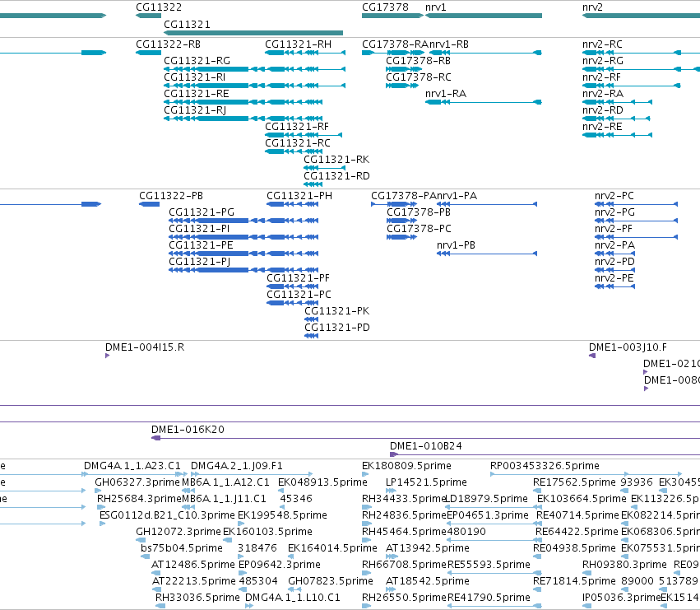Click EST GH06327.3prime
Screen dimensions: 700x610
pos(98,491)
